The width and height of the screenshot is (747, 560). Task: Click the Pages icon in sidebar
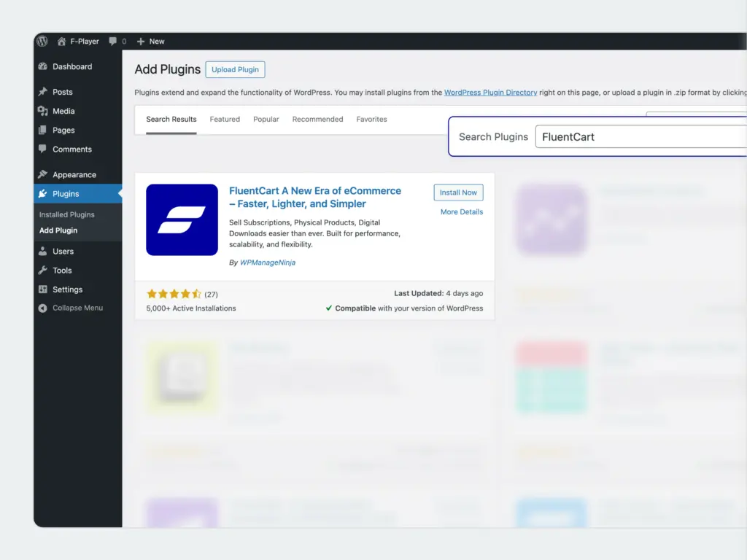(43, 130)
